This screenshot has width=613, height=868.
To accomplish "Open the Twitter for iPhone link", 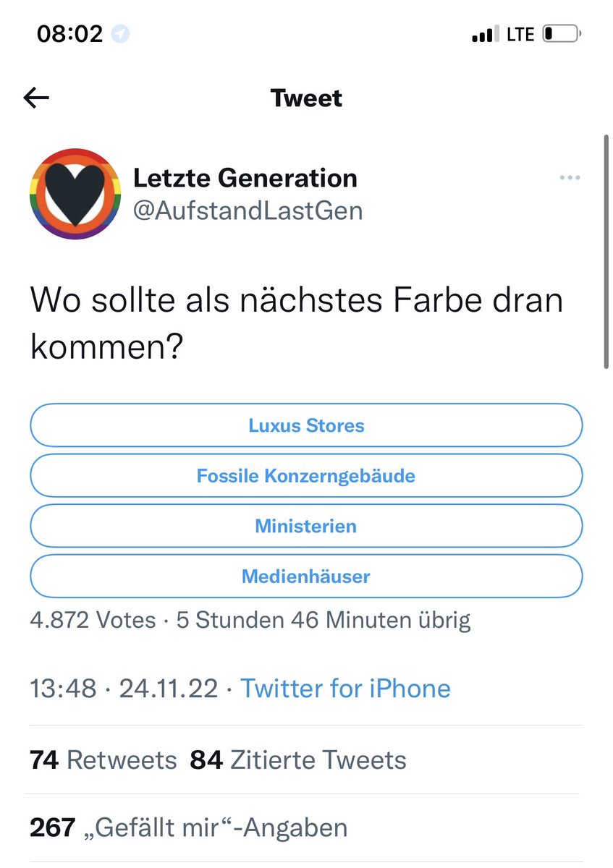I will [x=345, y=688].
